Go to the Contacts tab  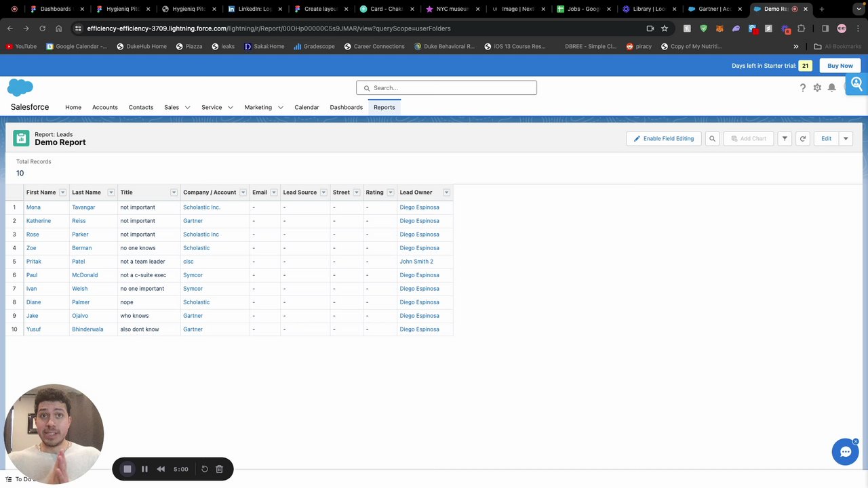(141, 107)
